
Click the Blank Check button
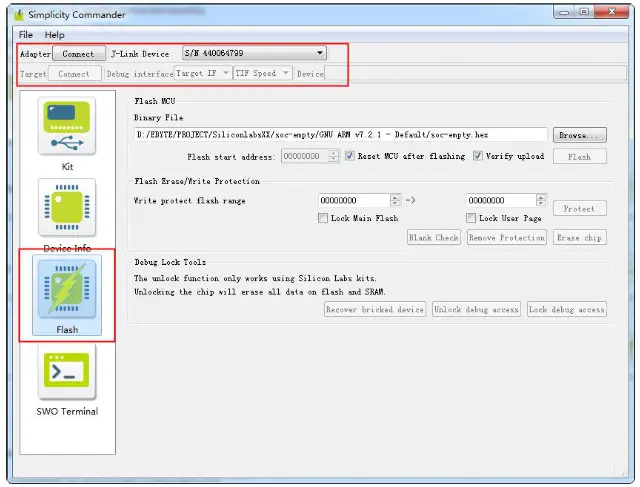[x=433, y=237]
